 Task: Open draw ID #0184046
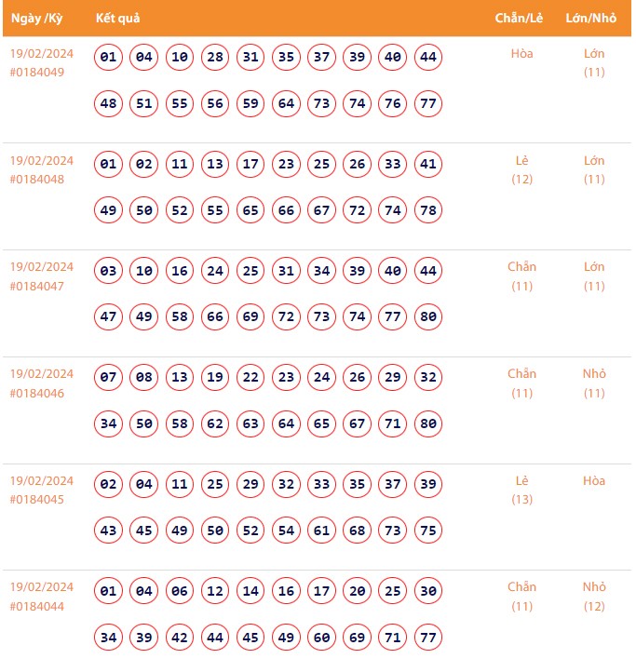click(x=37, y=393)
